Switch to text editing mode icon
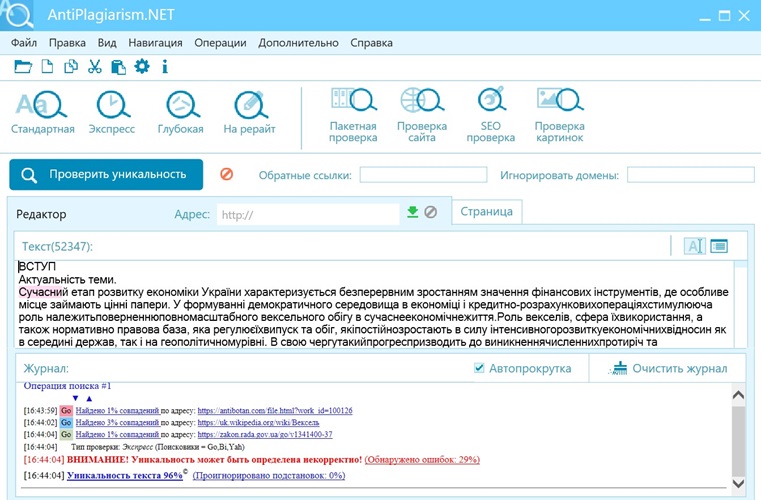Screen dimensions: 761x500 (x=695, y=246)
